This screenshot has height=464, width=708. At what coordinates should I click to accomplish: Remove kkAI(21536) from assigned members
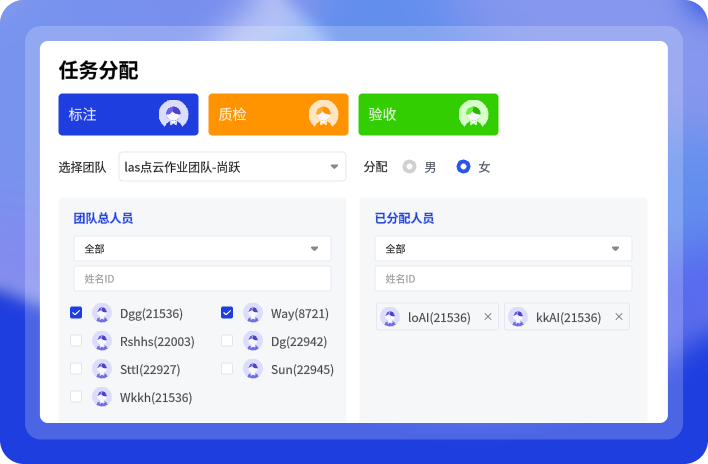[619, 317]
